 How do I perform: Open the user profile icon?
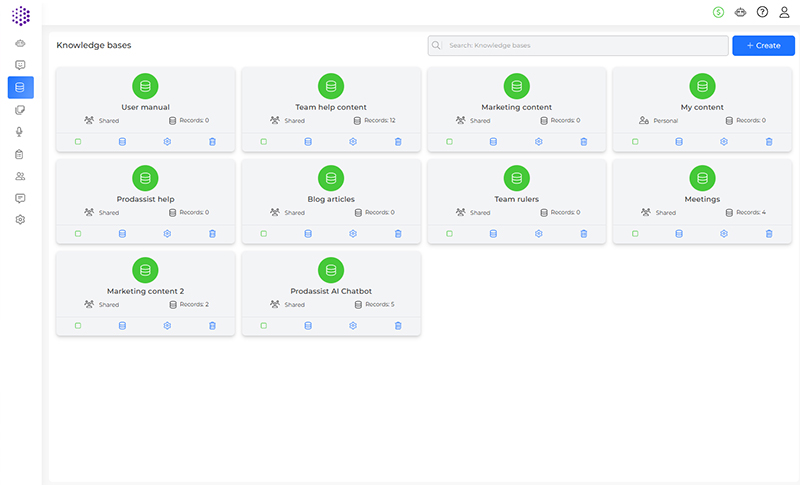tap(784, 12)
